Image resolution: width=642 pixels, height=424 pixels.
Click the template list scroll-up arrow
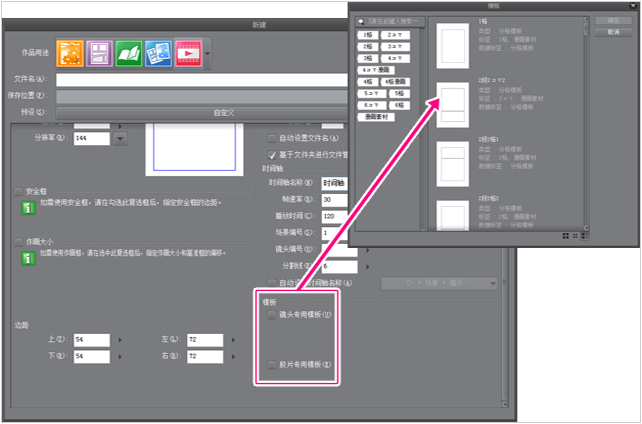pyautogui.click(x=586, y=20)
